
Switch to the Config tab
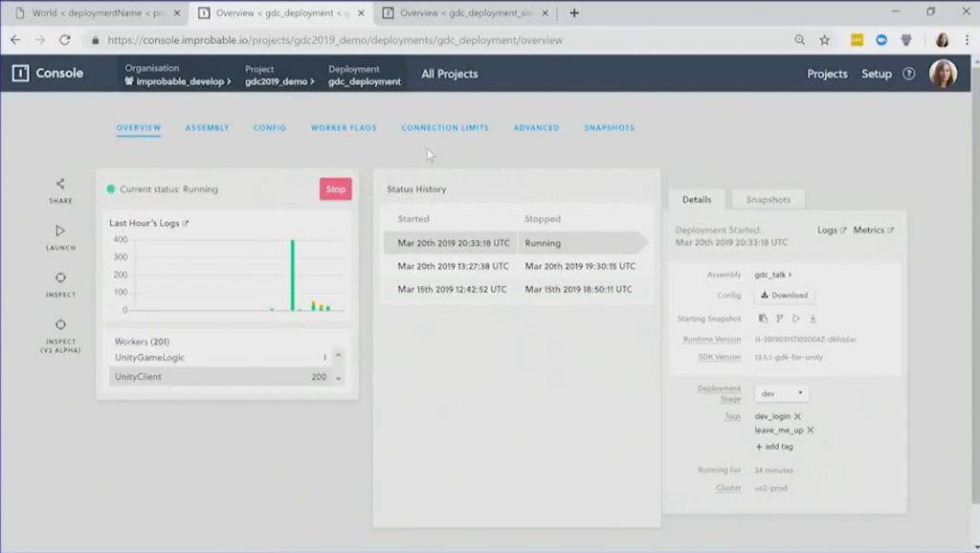[270, 127]
